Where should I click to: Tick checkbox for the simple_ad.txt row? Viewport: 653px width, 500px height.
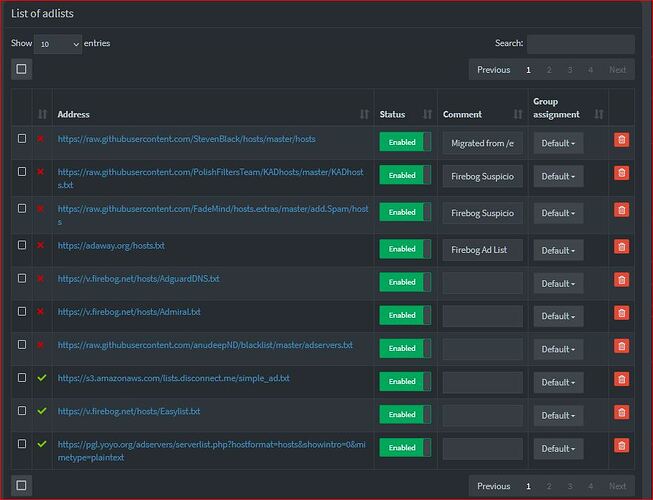click(x=22, y=378)
